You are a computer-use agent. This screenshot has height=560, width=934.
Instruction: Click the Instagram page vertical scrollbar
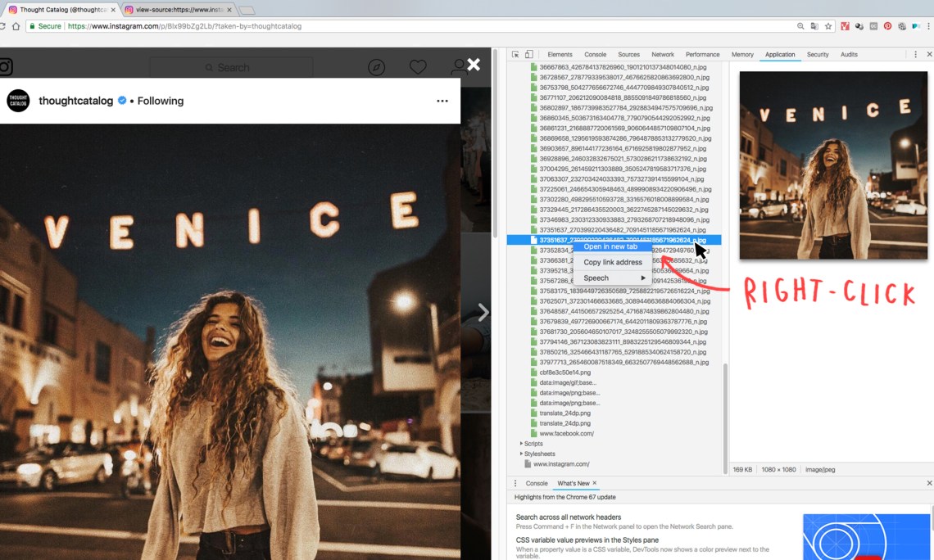click(494, 142)
